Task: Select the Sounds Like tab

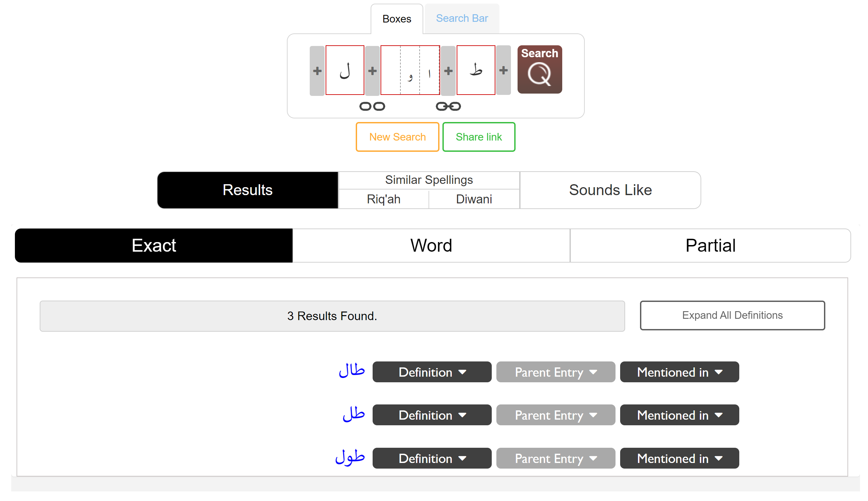Action: point(610,190)
